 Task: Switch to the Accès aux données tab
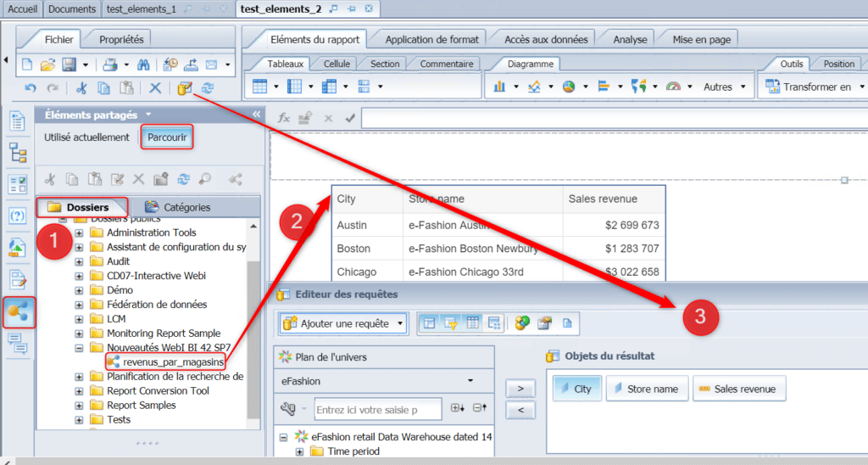coord(546,39)
